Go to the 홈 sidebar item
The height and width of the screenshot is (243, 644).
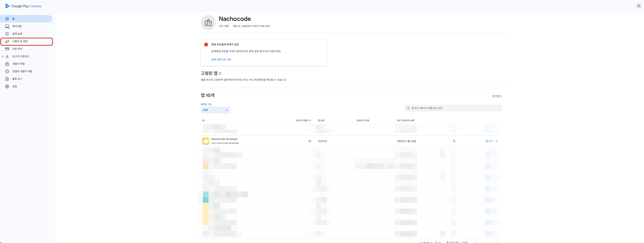[26, 19]
